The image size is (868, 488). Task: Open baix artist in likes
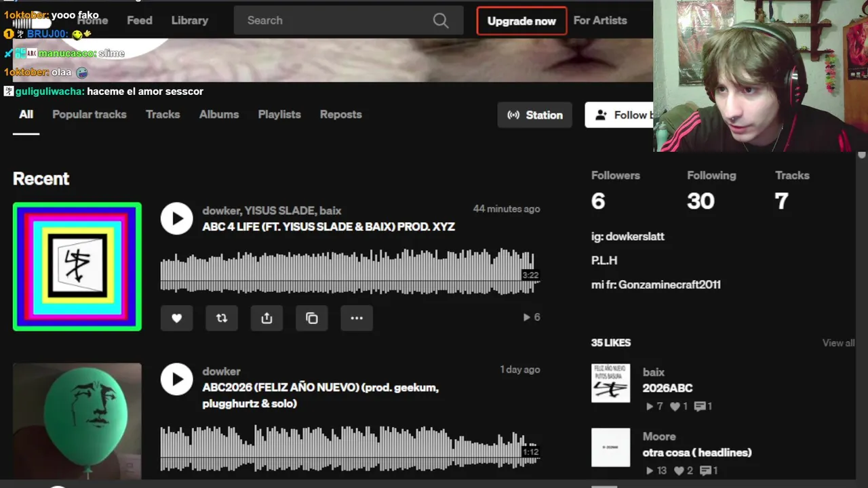coord(654,372)
